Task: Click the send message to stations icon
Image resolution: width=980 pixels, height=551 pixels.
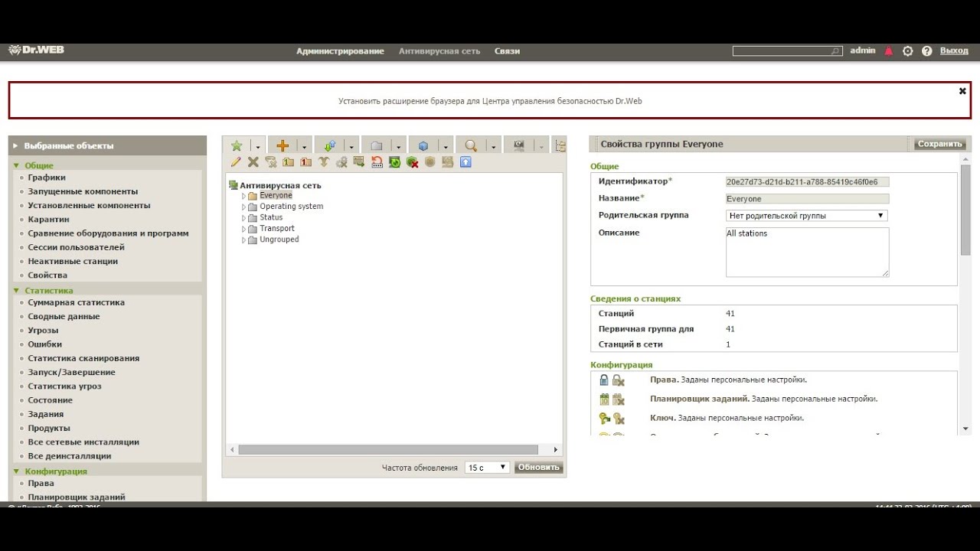Action: pos(359,161)
